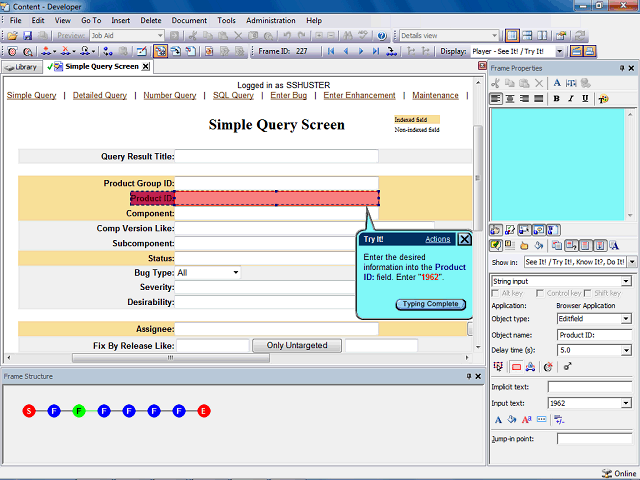Viewport: 640px width, 480px height.
Task: Click the Typing Complete button
Action: [431, 304]
